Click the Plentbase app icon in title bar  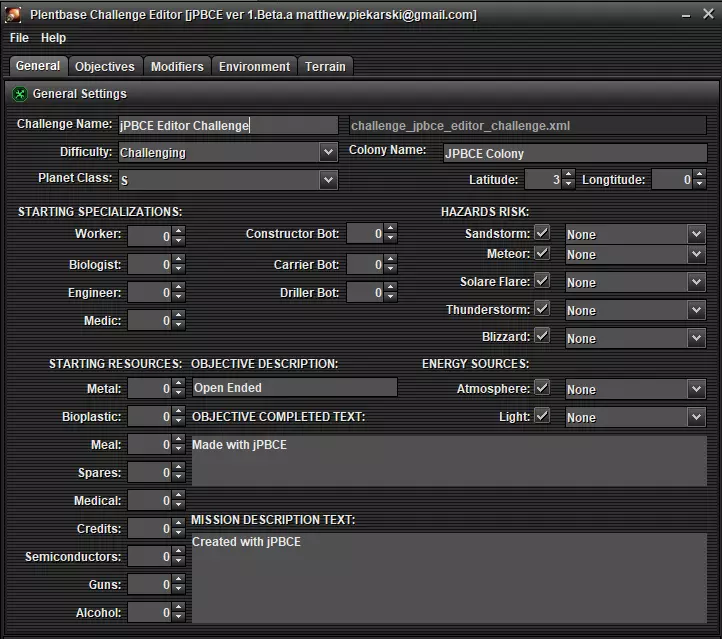click(x=13, y=14)
